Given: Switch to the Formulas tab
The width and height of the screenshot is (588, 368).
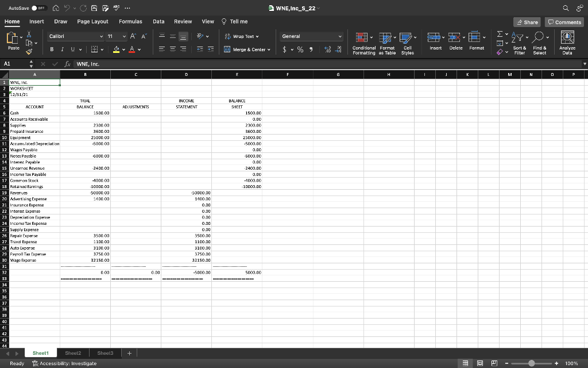Looking at the screenshot, I should [x=130, y=21].
